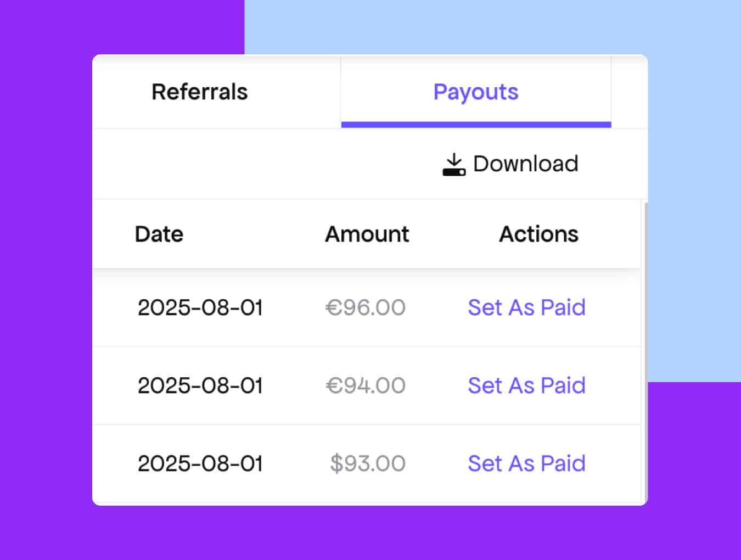This screenshot has width=741, height=560.
Task: Click the blank tab strip right of Payouts
Action: point(629,92)
